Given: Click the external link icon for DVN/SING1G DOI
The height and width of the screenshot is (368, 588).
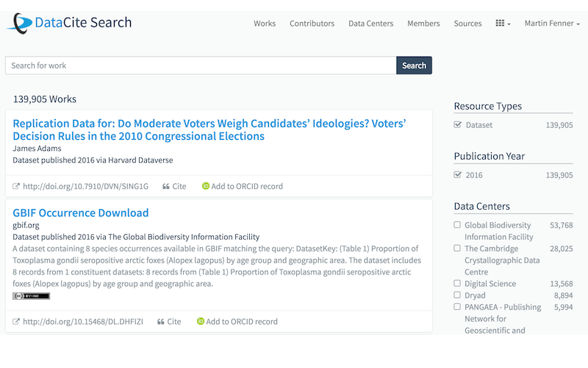Looking at the screenshot, I should (x=17, y=186).
